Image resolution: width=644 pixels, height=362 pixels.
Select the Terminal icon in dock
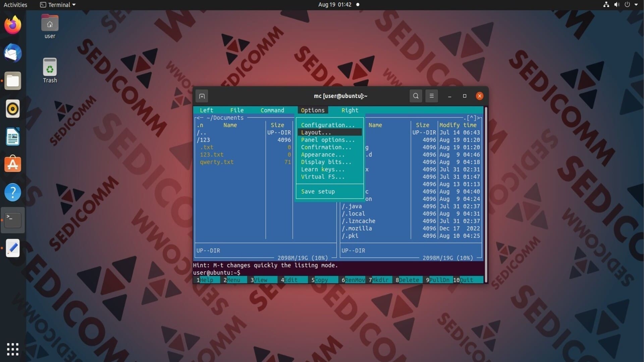point(13,220)
